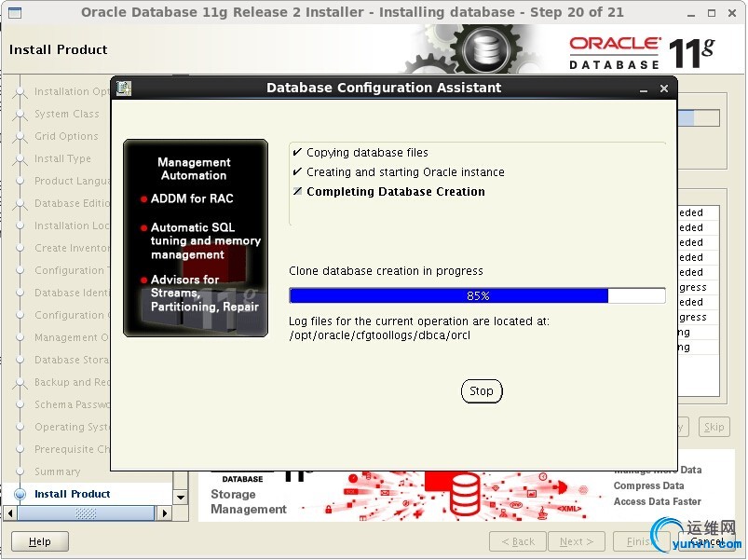The width and height of the screenshot is (748, 560).
Task: Open the Oracle installer window menu icon
Action: [x=15, y=12]
